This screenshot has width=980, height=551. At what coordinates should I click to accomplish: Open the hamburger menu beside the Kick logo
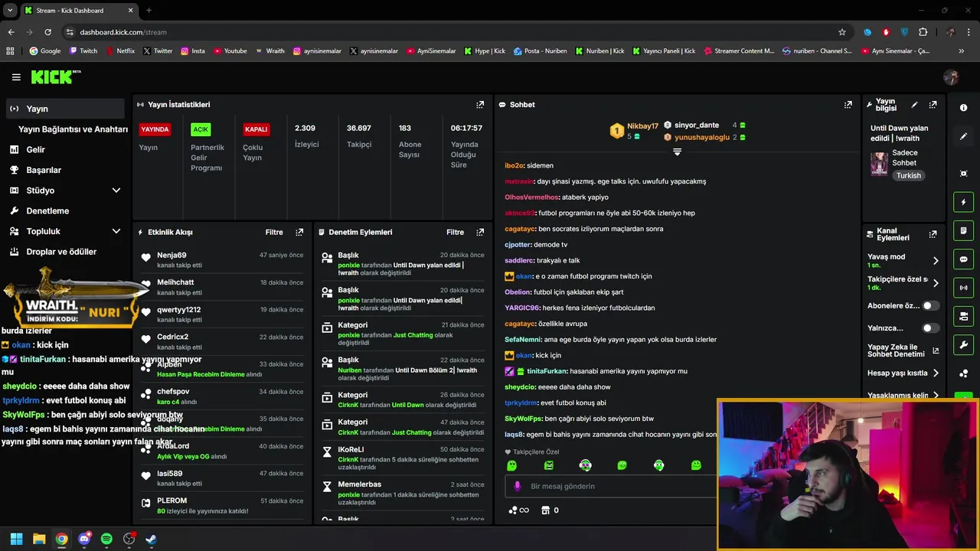point(16,77)
